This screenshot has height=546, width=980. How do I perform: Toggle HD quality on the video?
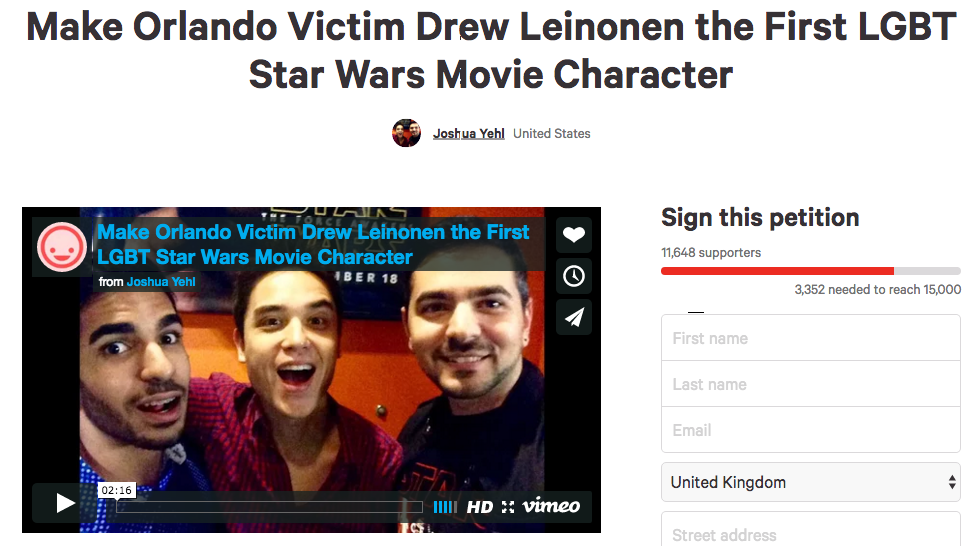(x=479, y=507)
